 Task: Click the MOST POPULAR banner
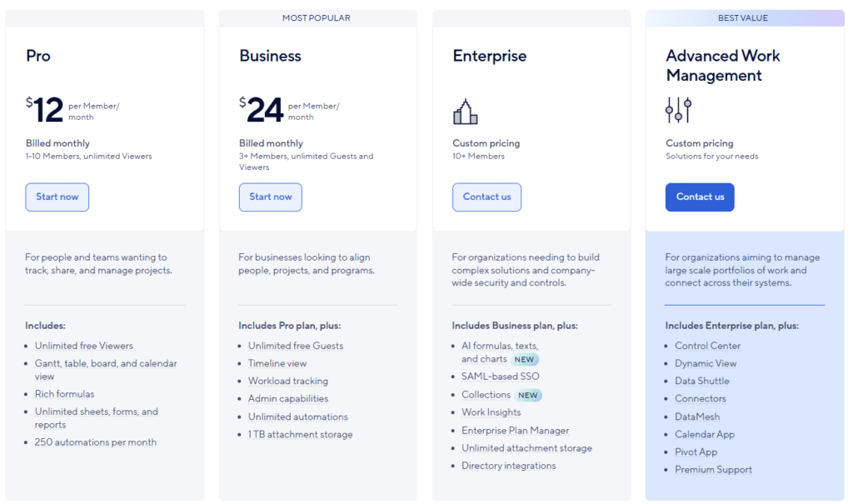click(x=317, y=17)
